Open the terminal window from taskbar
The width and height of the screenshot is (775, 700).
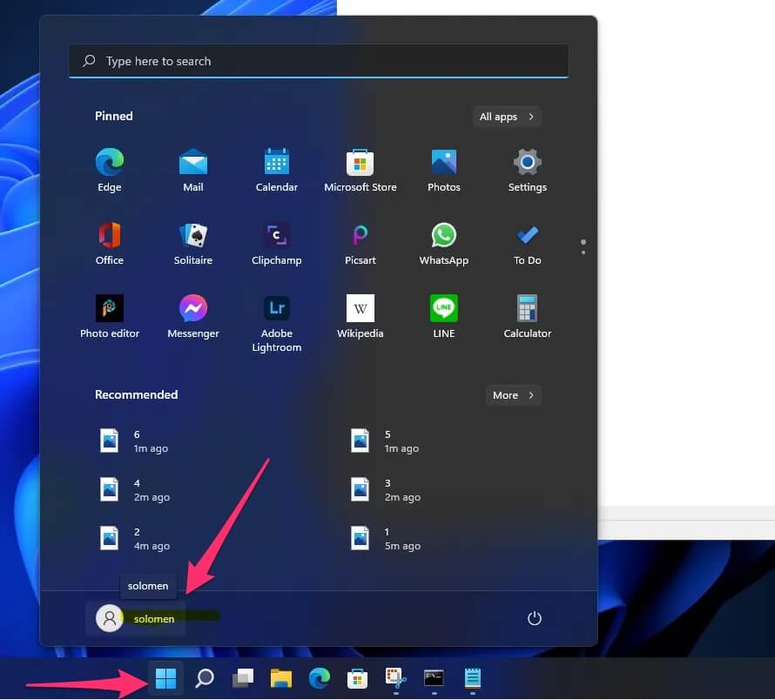pyautogui.click(x=434, y=678)
